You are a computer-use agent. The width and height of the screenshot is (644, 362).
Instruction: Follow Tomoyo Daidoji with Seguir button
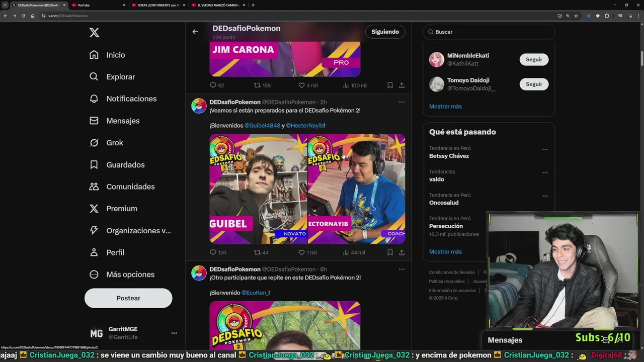pos(534,84)
